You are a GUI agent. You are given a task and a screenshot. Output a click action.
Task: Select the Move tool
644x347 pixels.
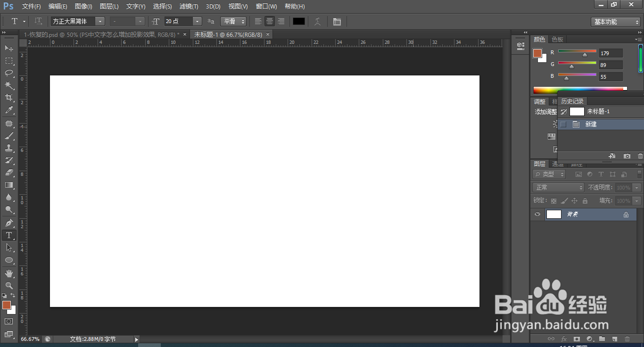[x=9, y=48]
